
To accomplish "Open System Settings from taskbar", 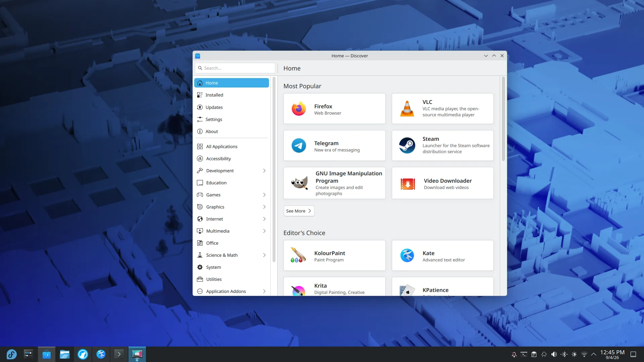I will coord(28,354).
